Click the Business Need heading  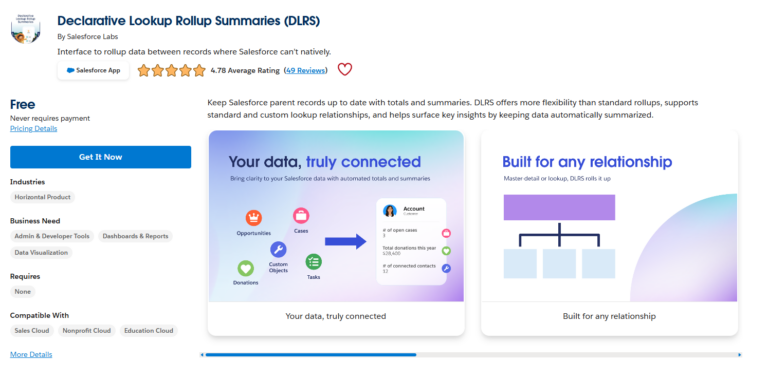[35, 221]
